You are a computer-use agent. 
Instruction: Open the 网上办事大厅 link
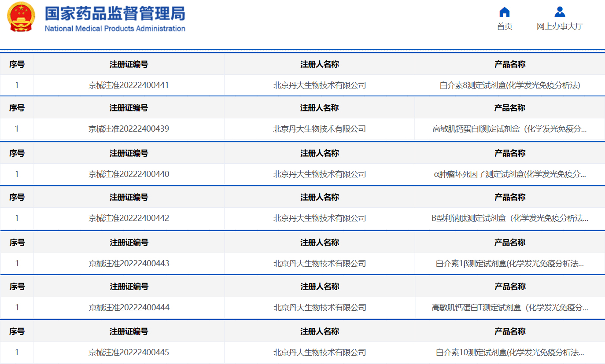pyautogui.click(x=560, y=26)
